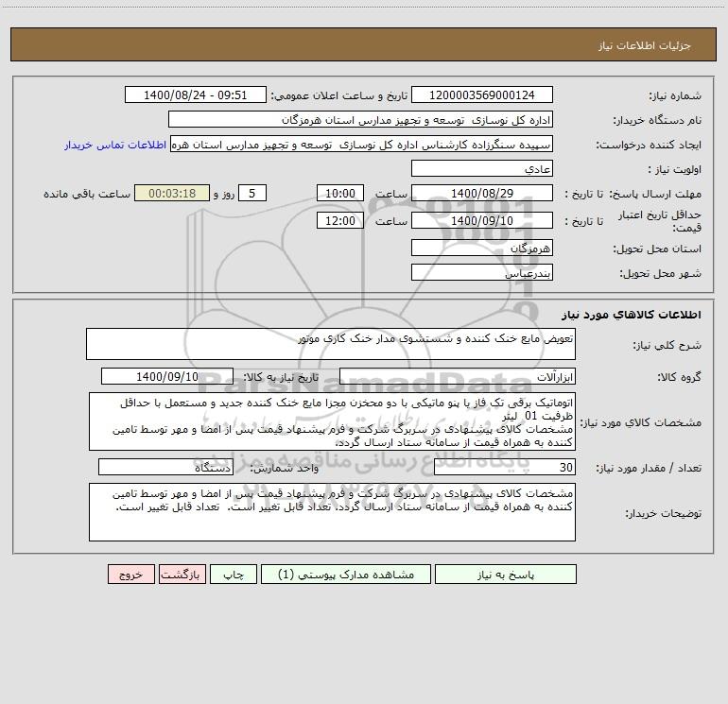728x704 pixels.
Task: Click the 'شرح کلی نیاز:' label
Action: 667,345
